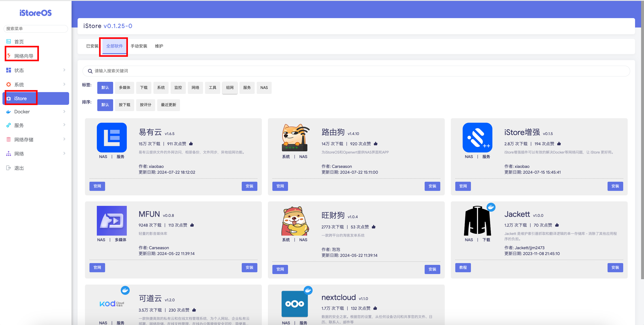Install the 路由狗 app
644x325 pixels.
pyautogui.click(x=432, y=186)
